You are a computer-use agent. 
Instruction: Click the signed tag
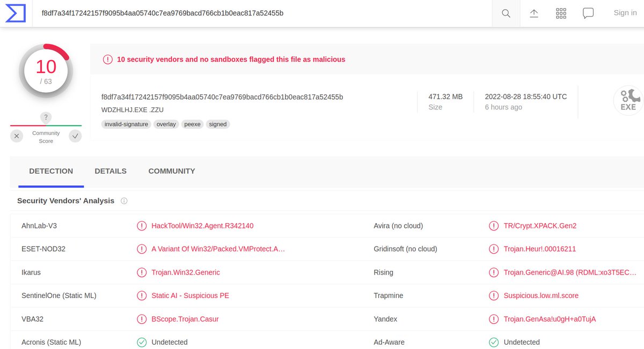tap(218, 124)
